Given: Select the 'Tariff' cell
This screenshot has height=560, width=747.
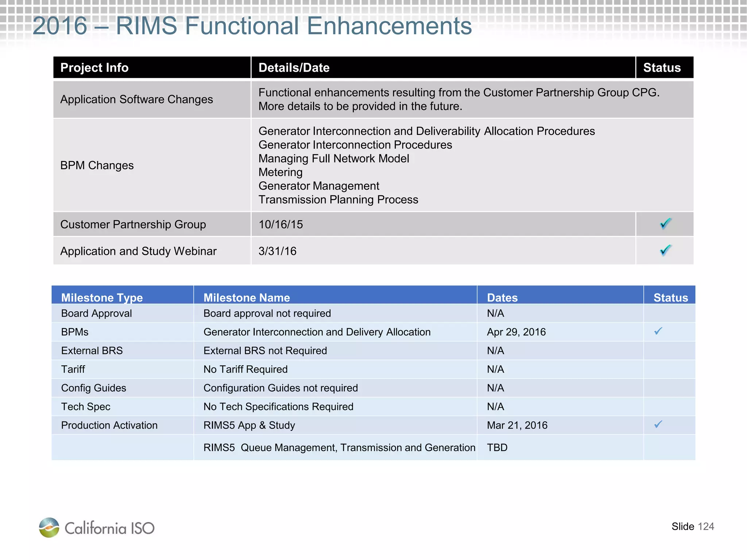Looking at the screenshot, I should coord(123,369).
